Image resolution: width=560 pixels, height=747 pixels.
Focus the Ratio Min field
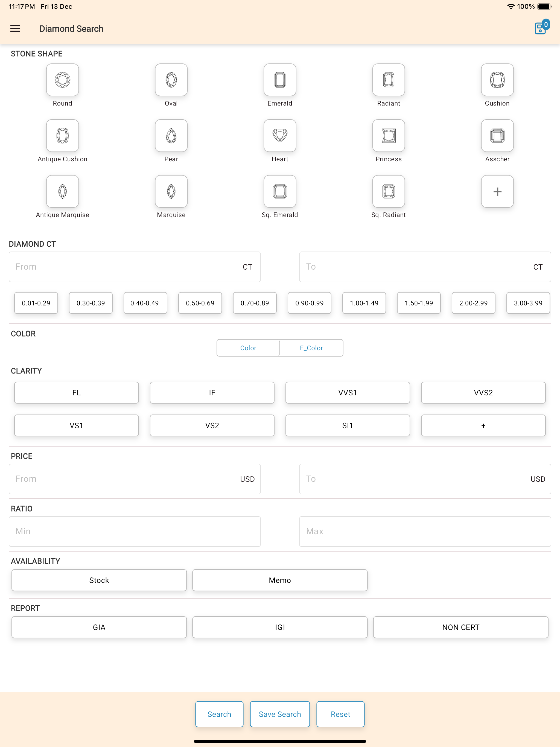point(135,532)
